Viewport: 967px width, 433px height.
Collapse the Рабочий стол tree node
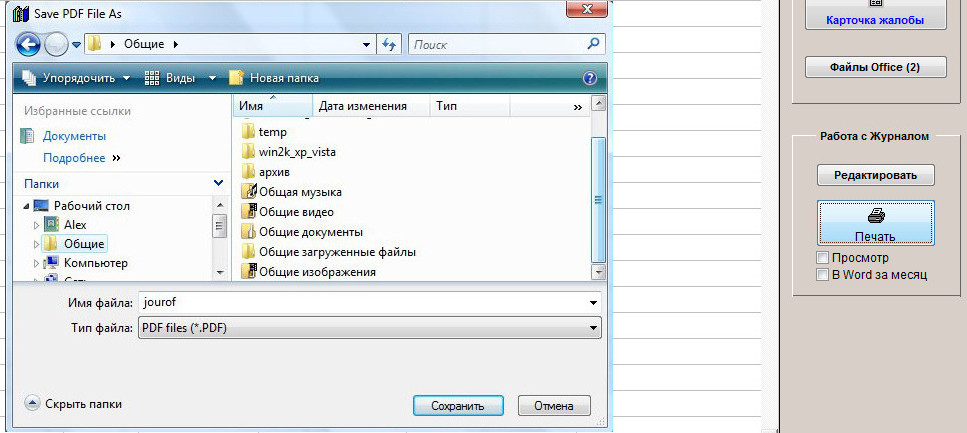coord(27,206)
